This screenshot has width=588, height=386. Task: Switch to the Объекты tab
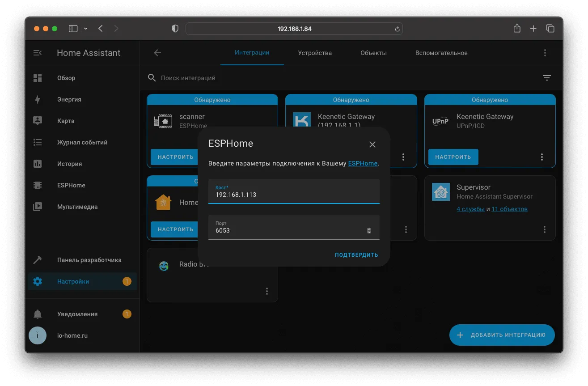point(374,53)
